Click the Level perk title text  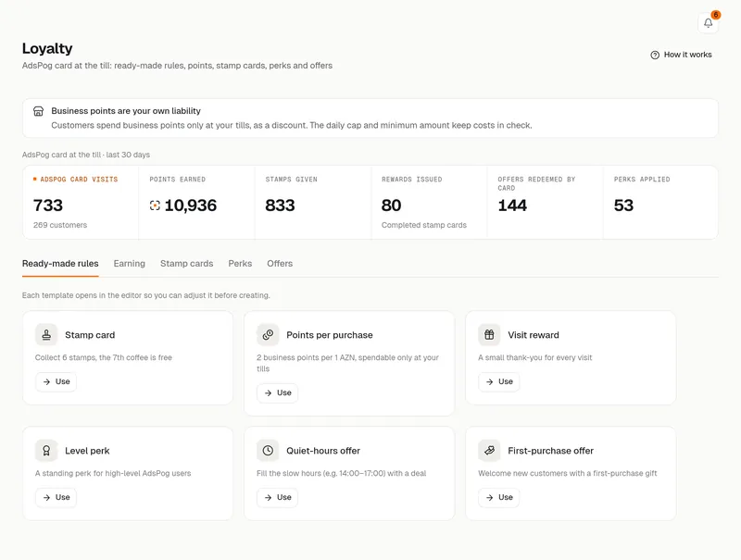coord(87,451)
